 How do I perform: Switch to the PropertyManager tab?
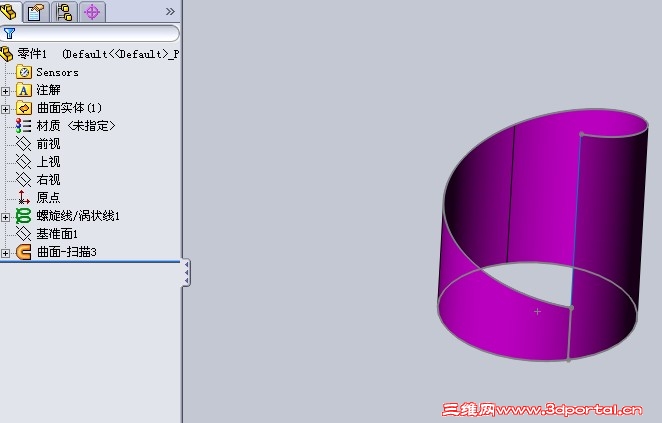pos(36,12)
